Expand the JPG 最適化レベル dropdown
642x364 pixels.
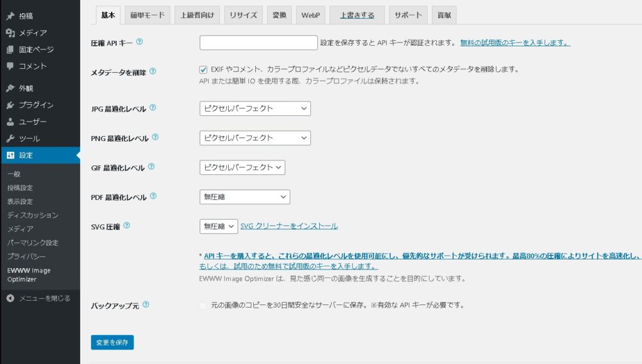click(x=255, y=108)
